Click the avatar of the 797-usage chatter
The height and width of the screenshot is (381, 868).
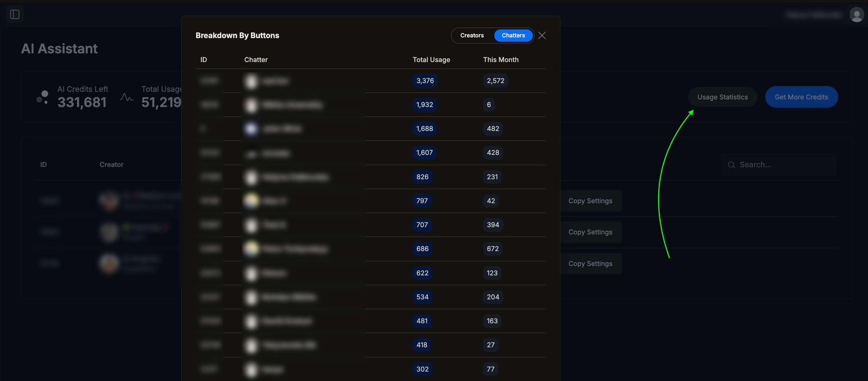click(251, 201)
